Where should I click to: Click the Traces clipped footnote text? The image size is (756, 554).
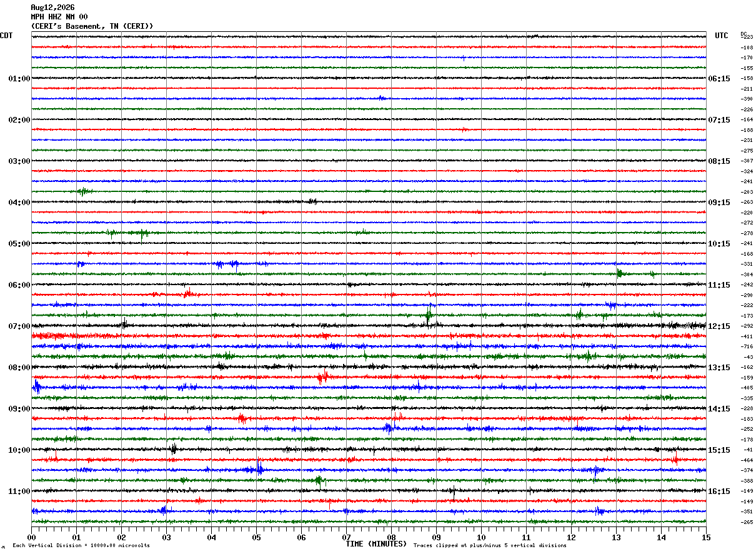(490, 546)
